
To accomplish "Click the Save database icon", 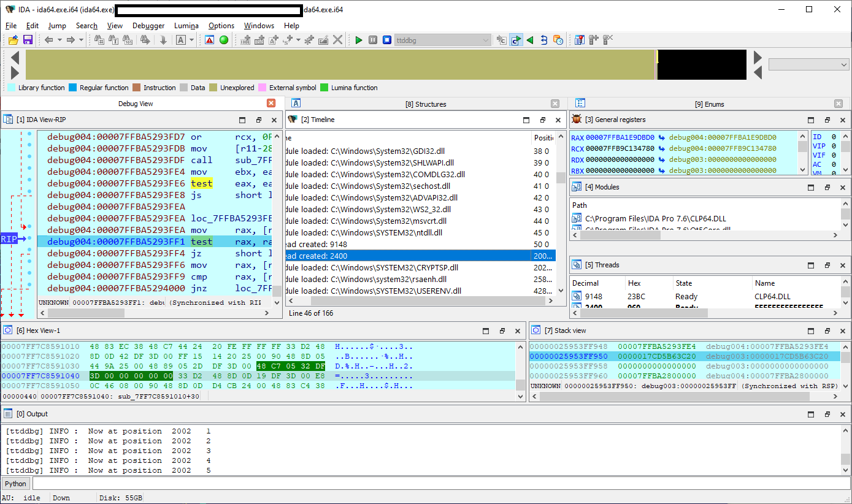I will click(x=28, y=40).
